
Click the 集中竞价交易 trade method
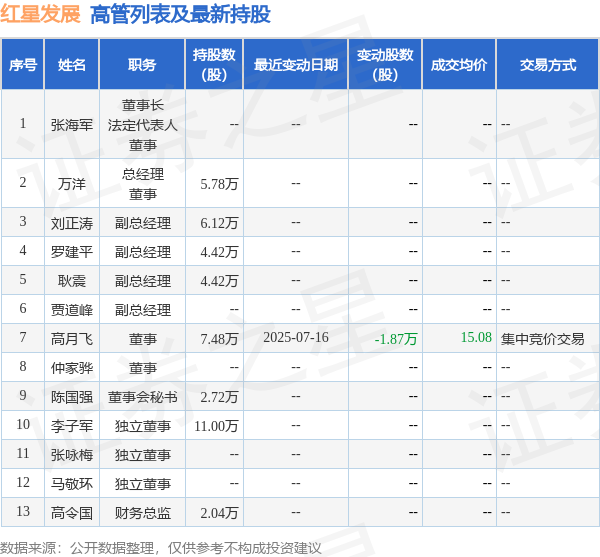click(x=543, y=339)
